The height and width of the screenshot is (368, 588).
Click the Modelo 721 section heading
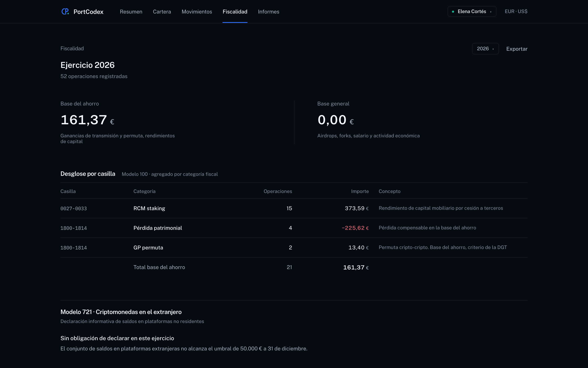click(121, 312)
